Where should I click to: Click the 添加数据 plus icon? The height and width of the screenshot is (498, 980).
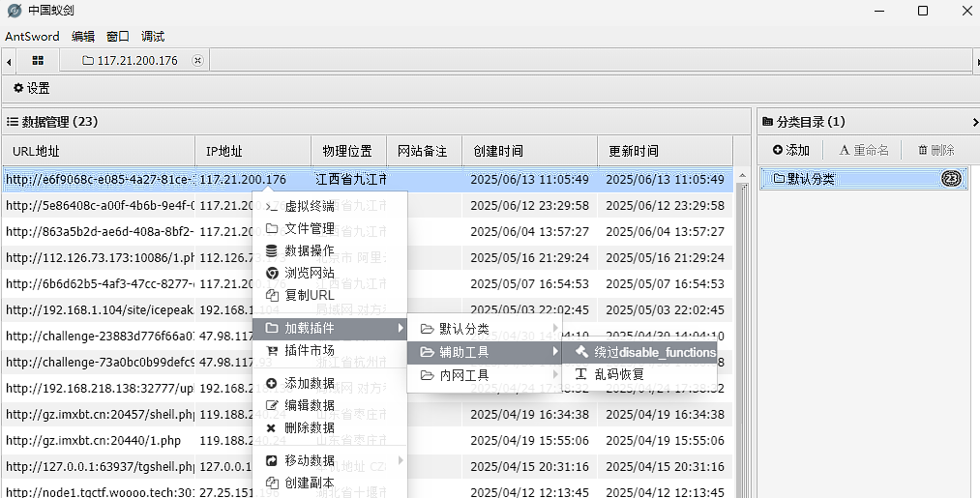271,383
